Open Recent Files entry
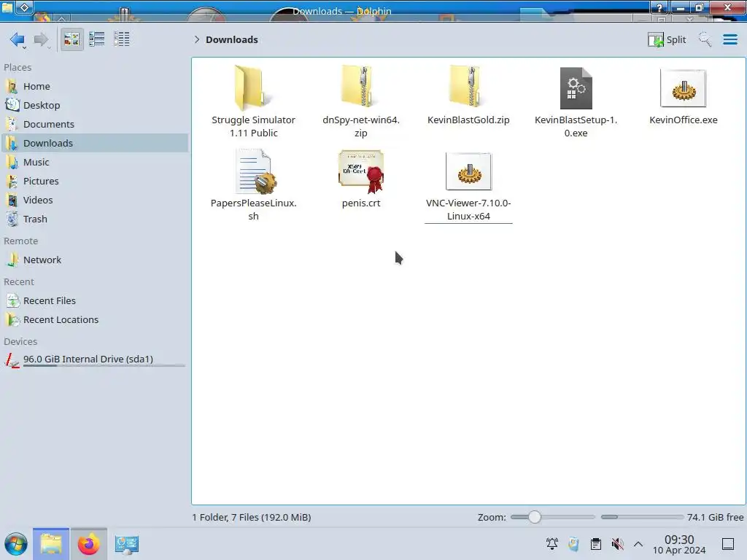 95,301
